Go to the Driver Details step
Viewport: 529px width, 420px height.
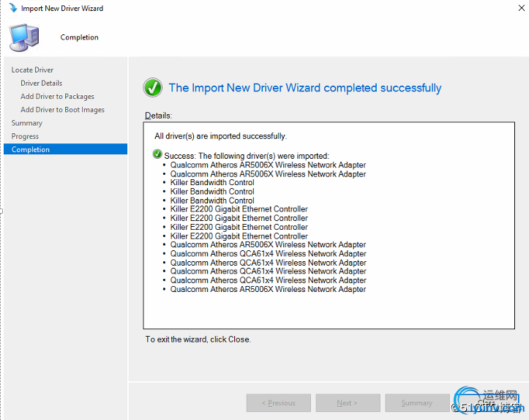42,83
